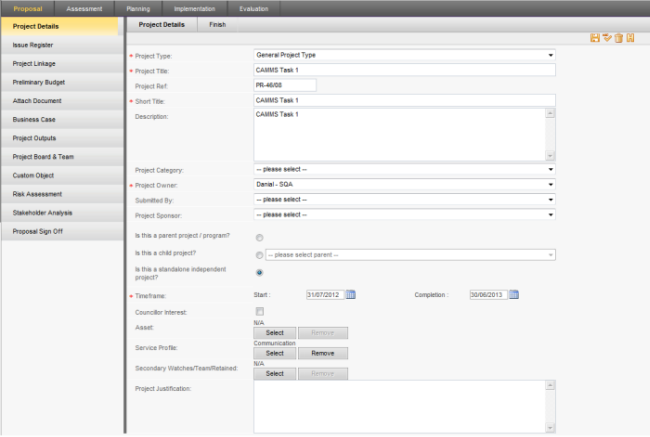The image size is (650, 437).
Task: Open the Completion date calendar picker
Action: pyautogui.click(x=514, y=294)
